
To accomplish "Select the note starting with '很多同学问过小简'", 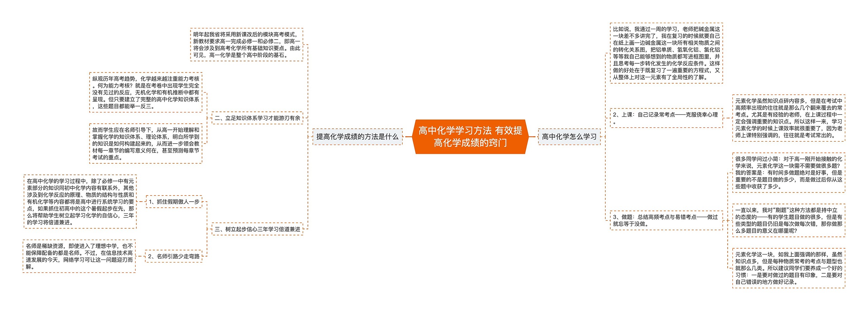I will [788, 173].
